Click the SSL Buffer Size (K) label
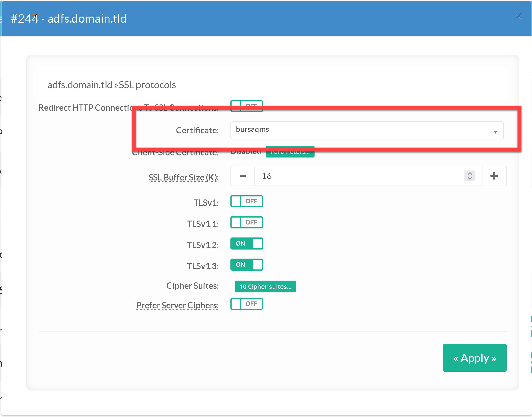Viewport: 532px width, 417px height. [x=183, y=177]
